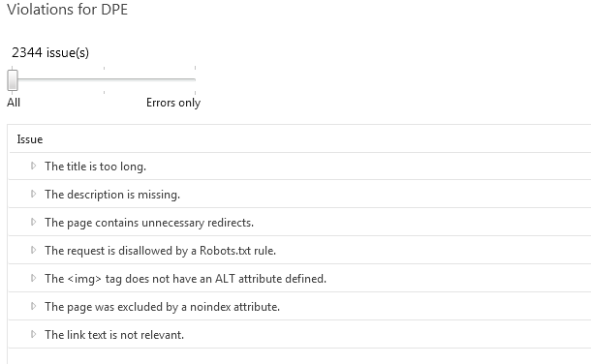591x364 pixels.
Task: Select 'The page contains unnecessary redirects.' row
Action: (300, 222)
